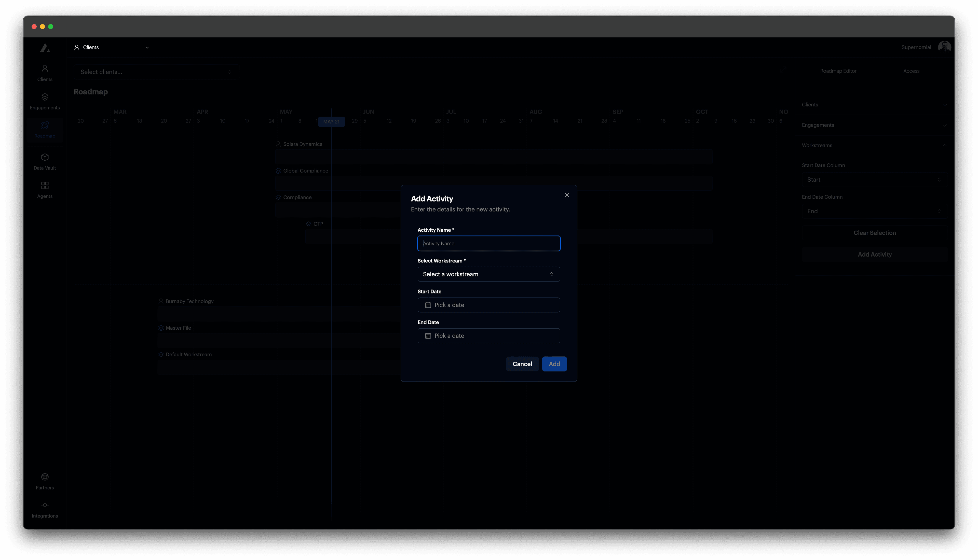The height and width of the screenshot is (560, 978).
Task: Expand the Clients section in right panel
Action: [945, 105]
